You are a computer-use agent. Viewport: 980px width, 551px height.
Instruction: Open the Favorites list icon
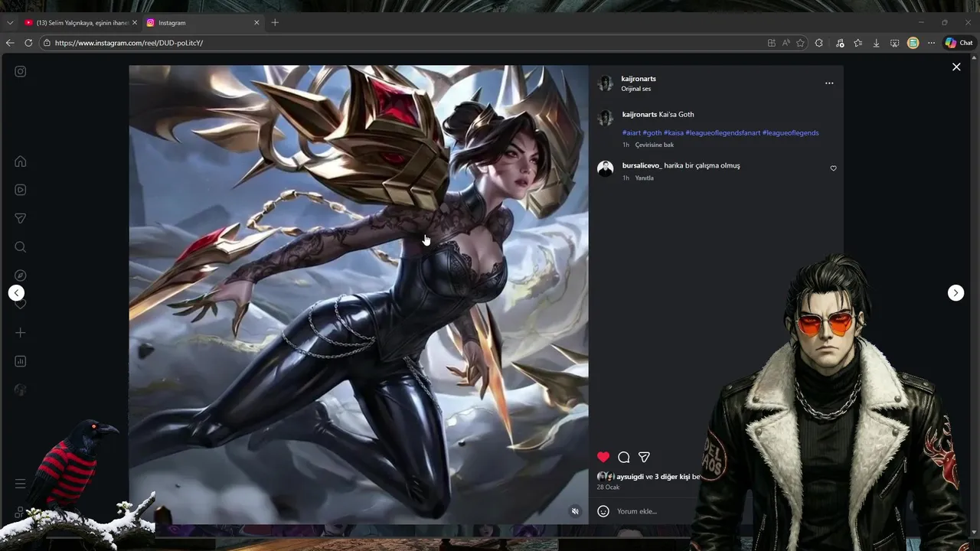(x=858, y=43)
